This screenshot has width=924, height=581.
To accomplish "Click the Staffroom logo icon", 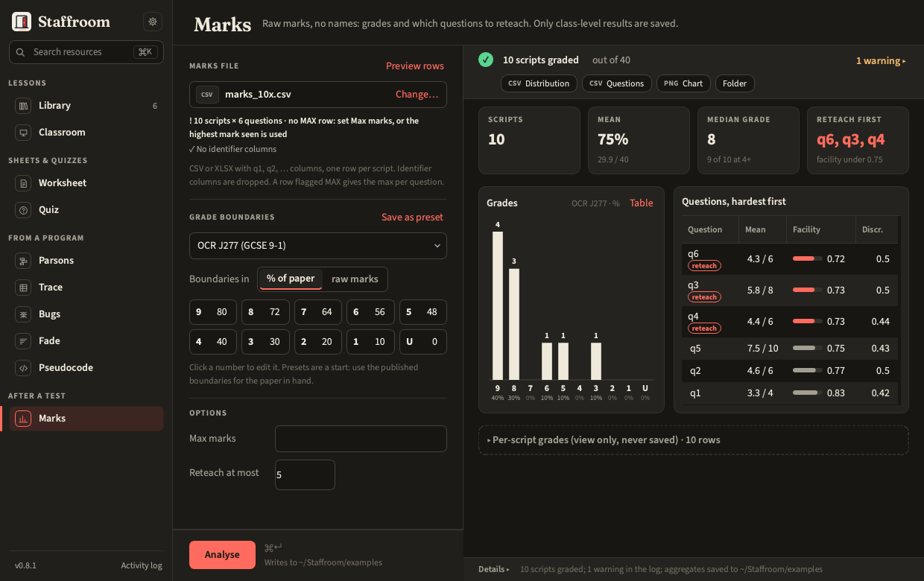I will (x=22, y=22).
